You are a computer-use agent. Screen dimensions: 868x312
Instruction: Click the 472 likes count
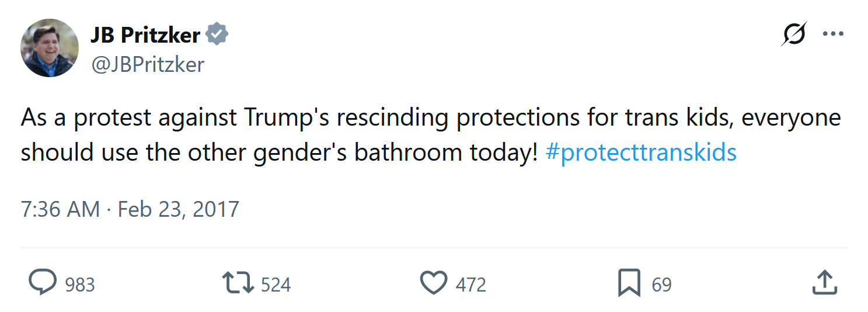pos(470,285)
